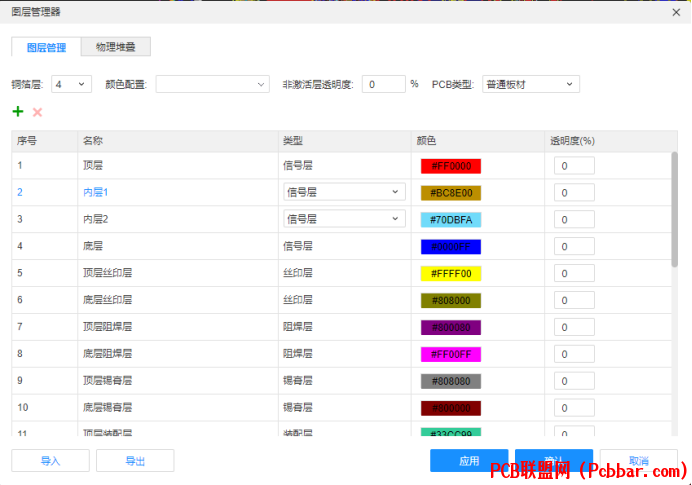Click the 颜色 column header
This screenshot has width=692, height=485.
tap(478, 141)
